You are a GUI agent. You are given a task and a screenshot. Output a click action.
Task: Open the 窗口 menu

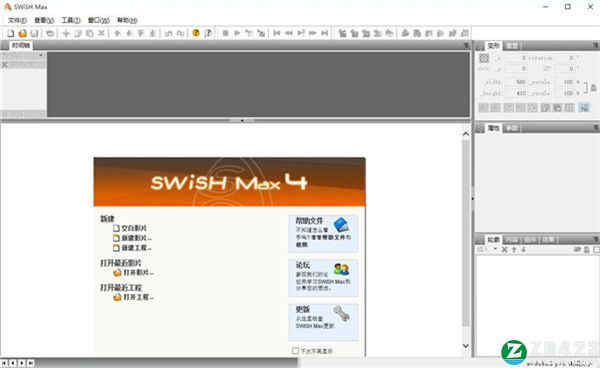pos(99,20)
